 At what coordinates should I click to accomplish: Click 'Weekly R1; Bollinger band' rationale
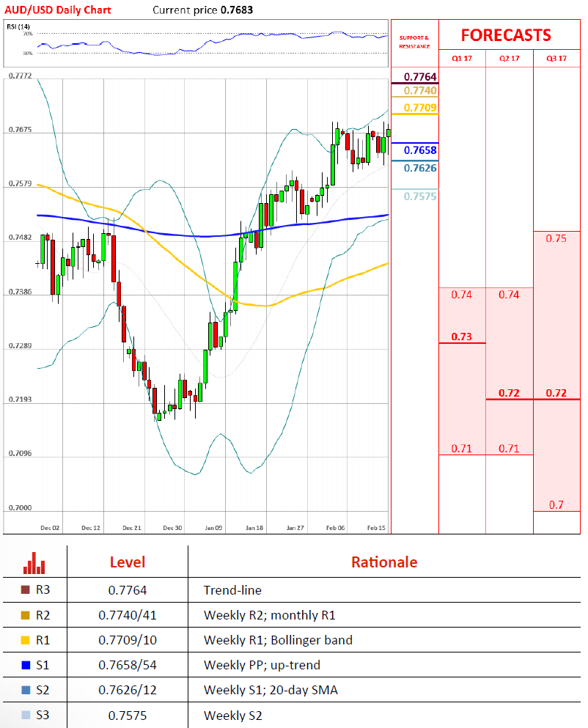pyautogui.click(x=278, y=640)
